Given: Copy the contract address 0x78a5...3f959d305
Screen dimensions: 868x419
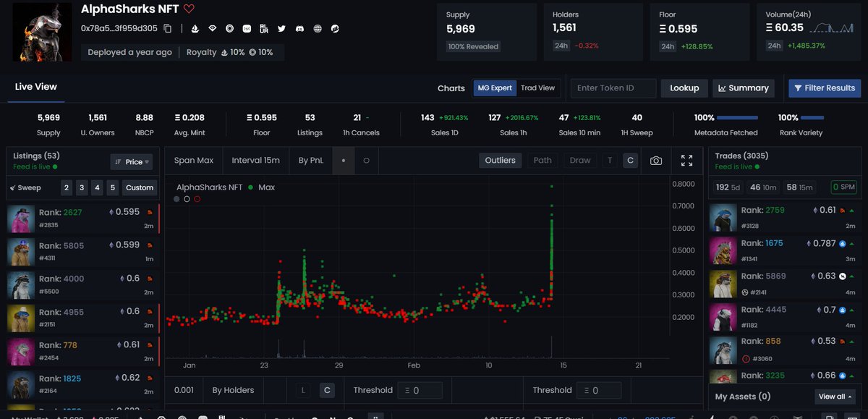Looking at the screenshot, I should (x=168, y=29).
